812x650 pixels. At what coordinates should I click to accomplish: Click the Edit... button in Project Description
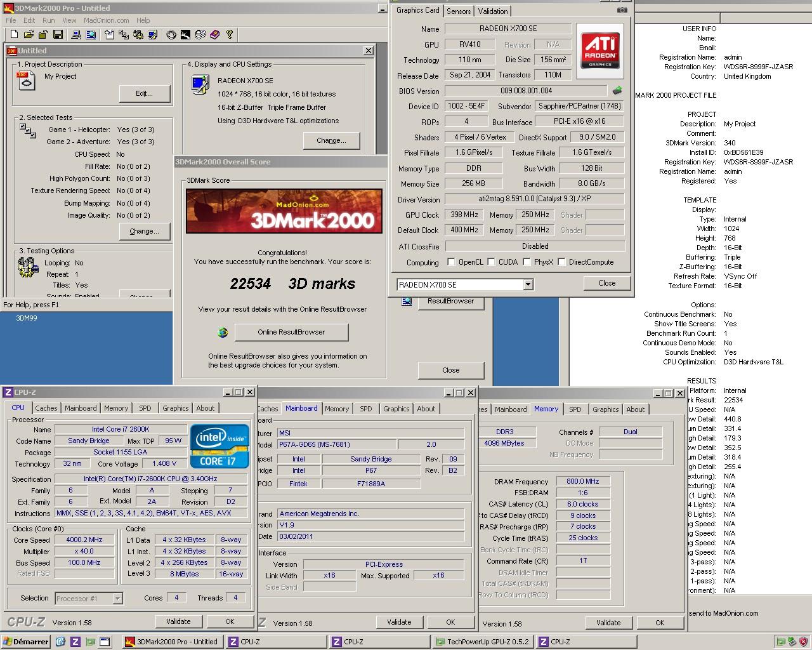[145, 93]
